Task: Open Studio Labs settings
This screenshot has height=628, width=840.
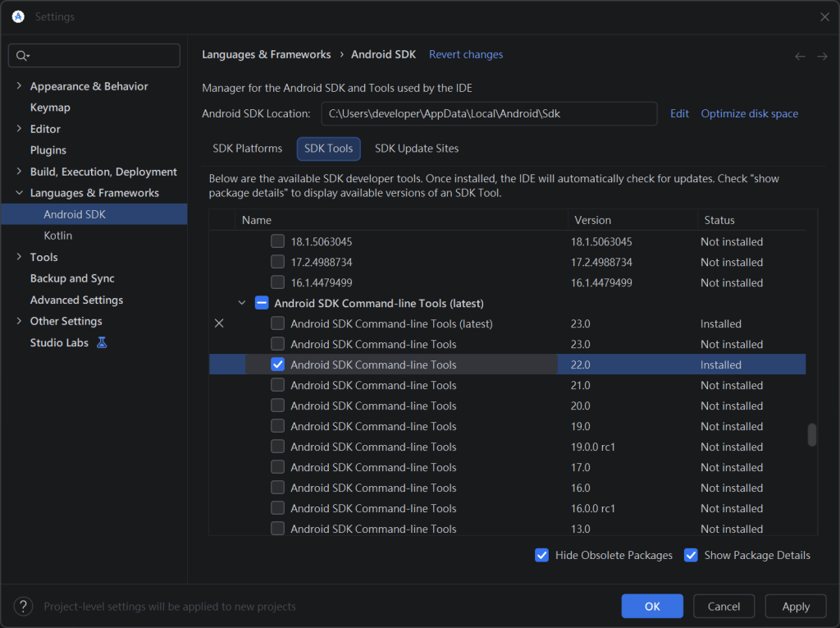Action: 59,342
